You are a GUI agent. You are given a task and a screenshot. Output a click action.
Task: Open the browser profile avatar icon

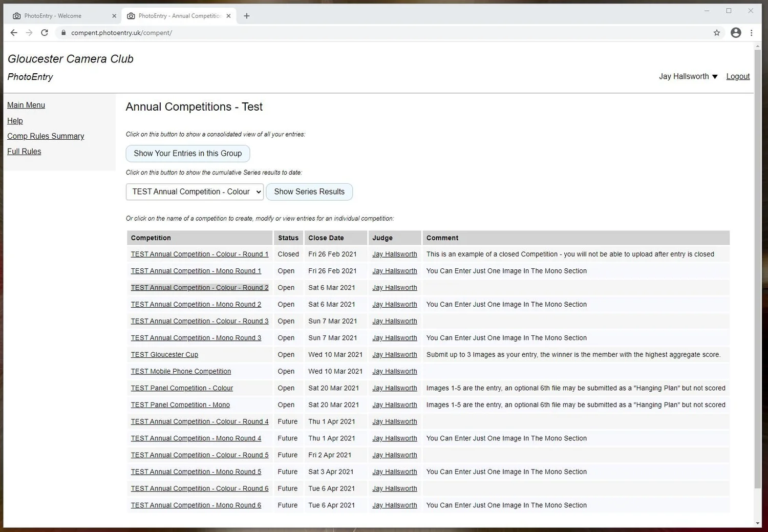pos(736,33)
